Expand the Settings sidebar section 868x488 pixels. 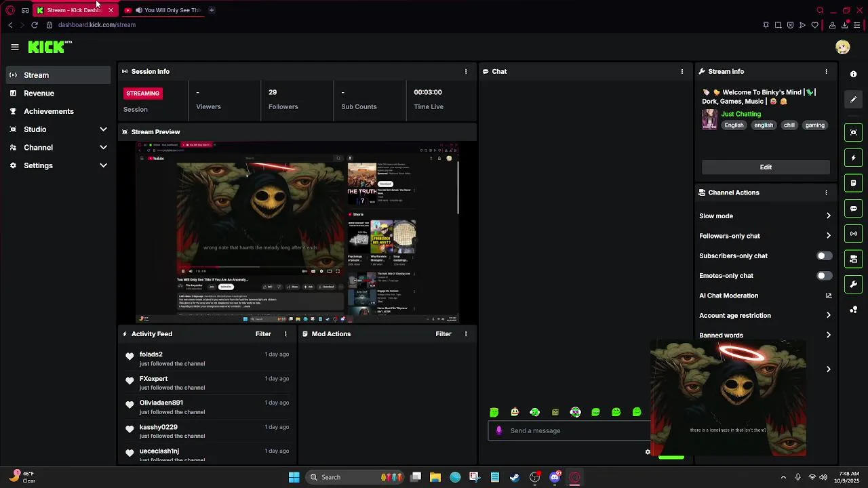click(58, 165)
